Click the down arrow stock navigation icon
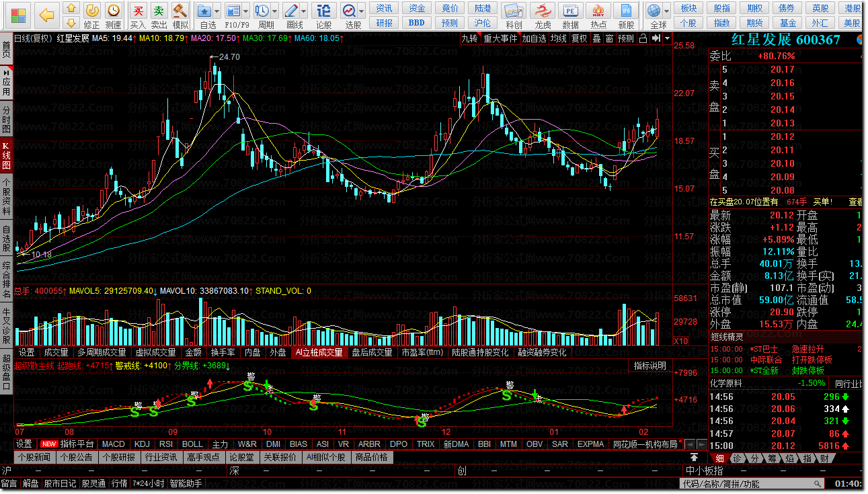The image size is (868, 494). tap(72, 22)
